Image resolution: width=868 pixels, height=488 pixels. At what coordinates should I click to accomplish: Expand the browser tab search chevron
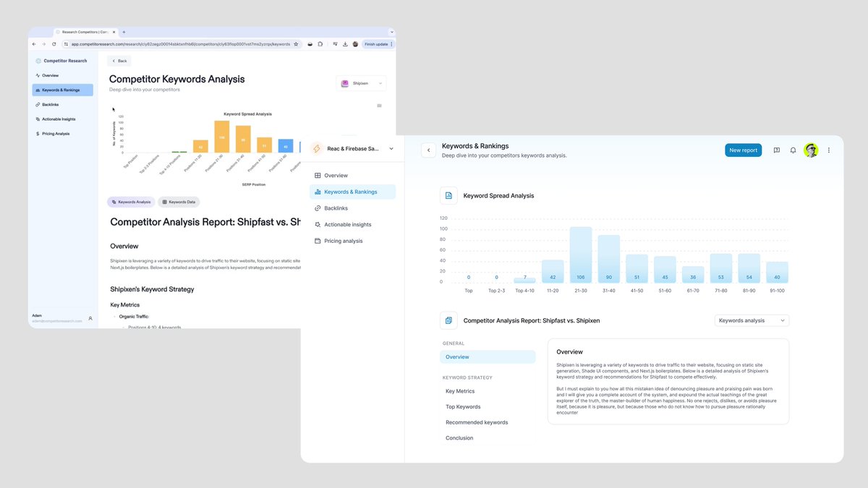391,32
